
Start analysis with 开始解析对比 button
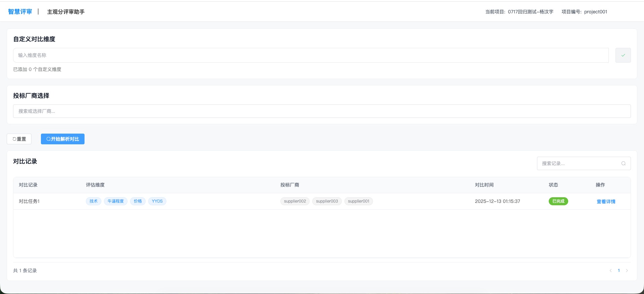click(x=63, y=139)
